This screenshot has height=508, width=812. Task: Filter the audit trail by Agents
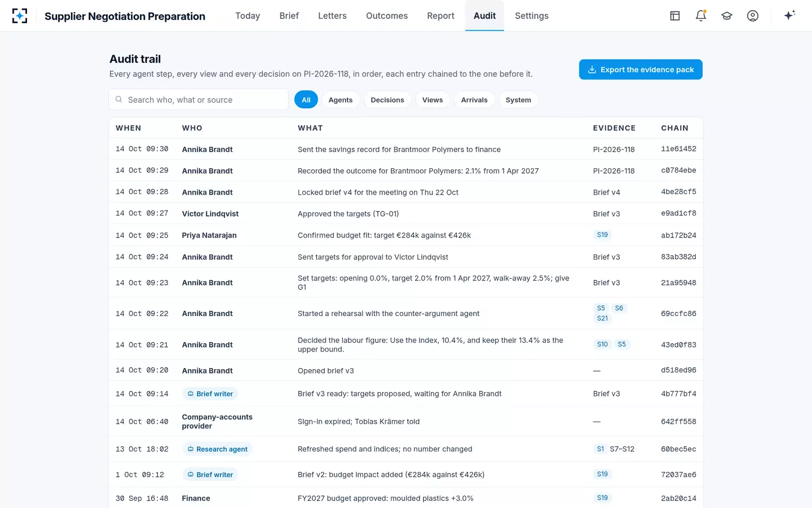click(341, 100)
